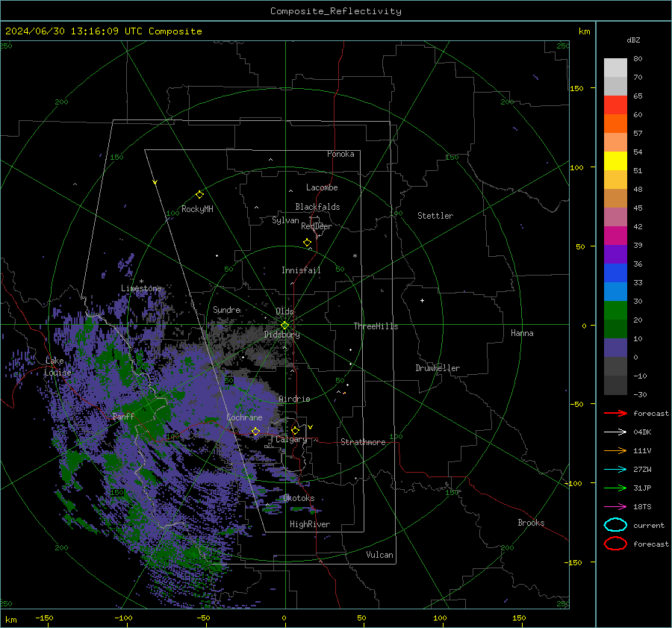Click the bottom-axis 'km' unit label

(11, 620)
